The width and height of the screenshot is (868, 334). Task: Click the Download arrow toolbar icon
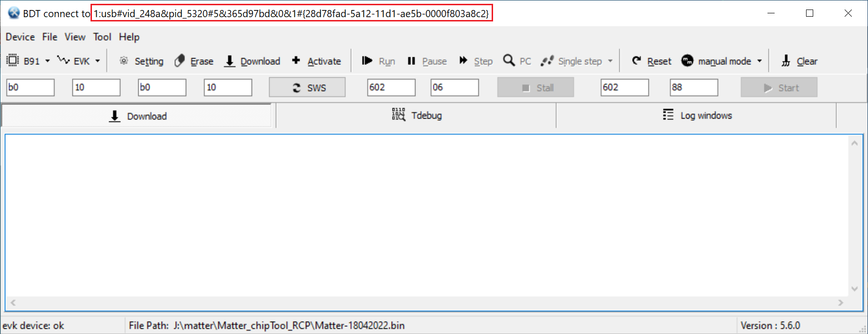click(230, 61)
